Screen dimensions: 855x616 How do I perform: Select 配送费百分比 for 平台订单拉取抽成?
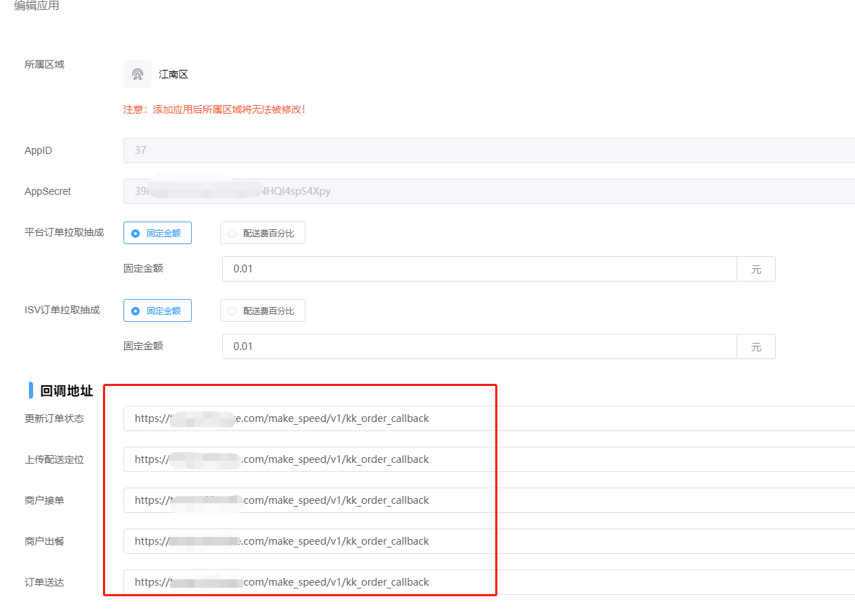coord(262,233)
